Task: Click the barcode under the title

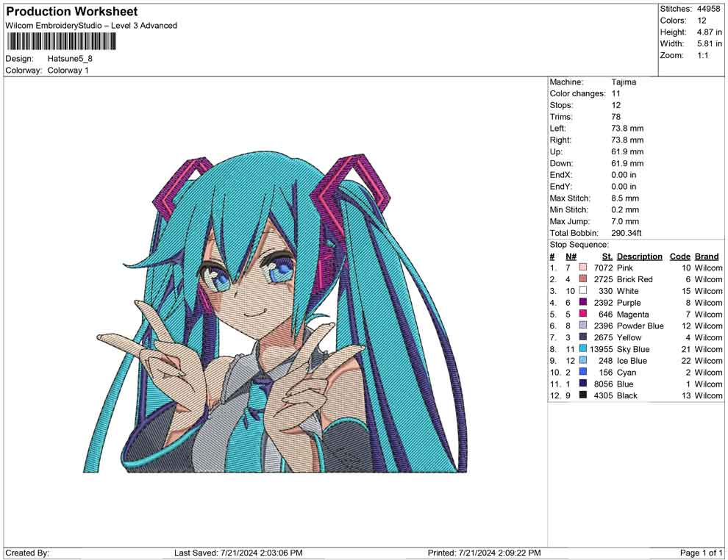Action: pyautogui.click(x=61, y=42)
